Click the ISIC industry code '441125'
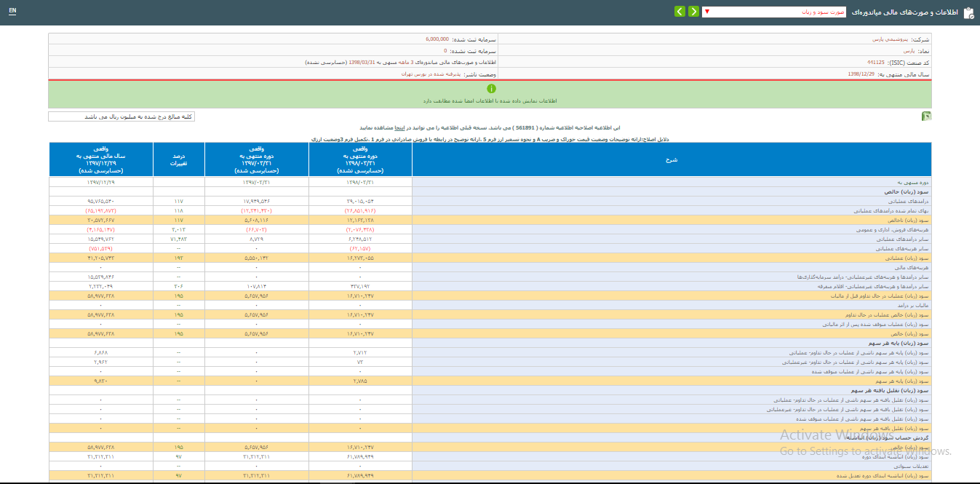The image size is (980, 484). point(875,63)
